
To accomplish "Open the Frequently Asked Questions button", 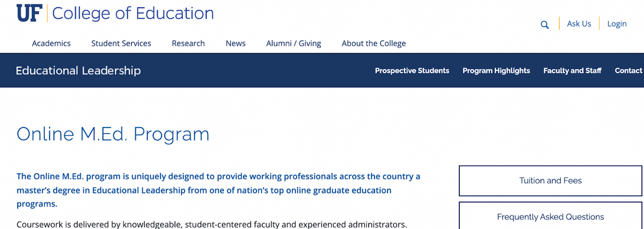I will (x=551, y=216).
